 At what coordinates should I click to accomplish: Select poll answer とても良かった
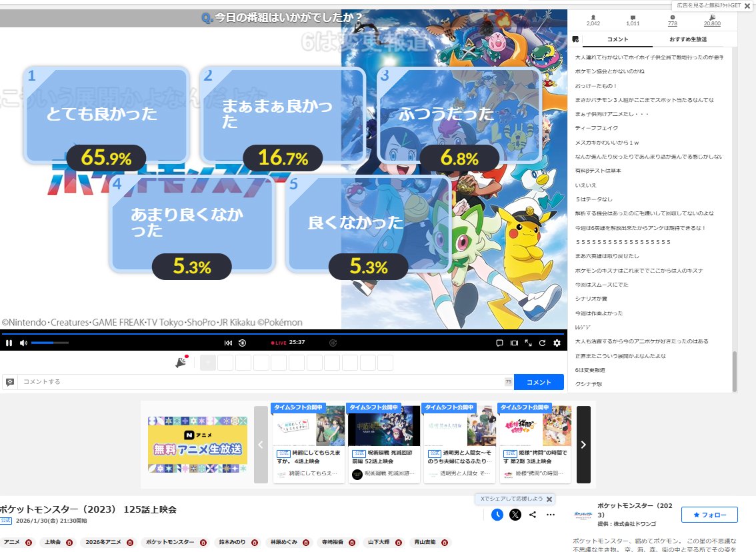click(105, 114)
